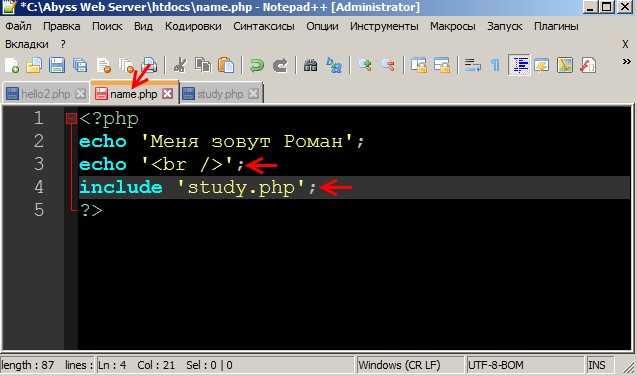
Task: Open the Вкладки menu
Action: (27, 44)
